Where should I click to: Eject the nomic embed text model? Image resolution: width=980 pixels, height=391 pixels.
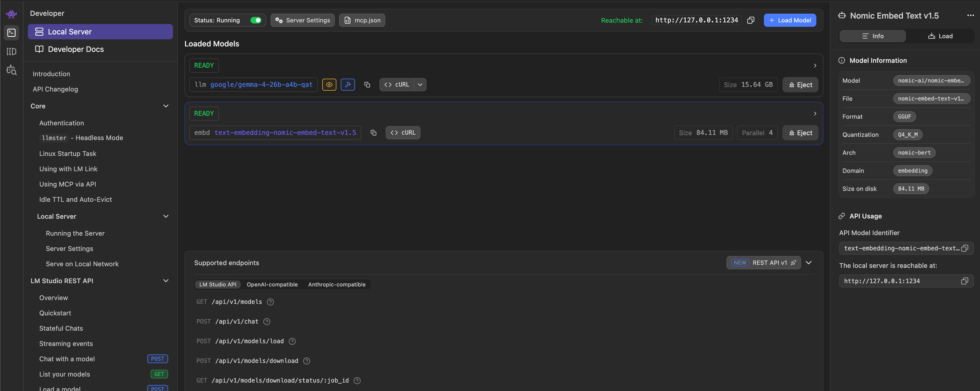click(x=800, y=132)
